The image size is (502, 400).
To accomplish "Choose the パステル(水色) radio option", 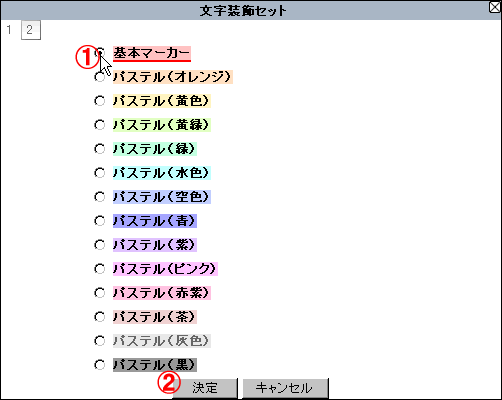I will pyautogui.click(x=100, y=173).
